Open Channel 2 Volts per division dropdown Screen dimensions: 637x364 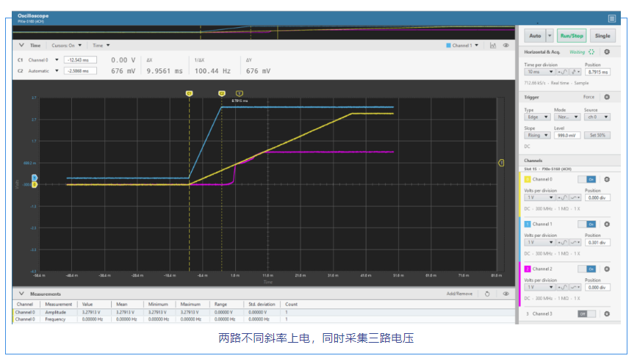(539, 287)
